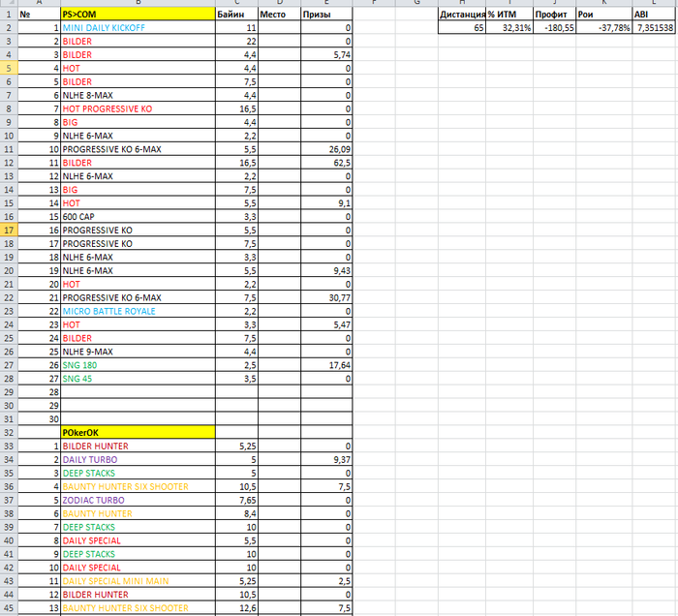The width and height of the screenshot is (678, 616).
Task: Select the PROGRESSIVE KO 6-MAX cell in row 22
Action: pos(138,297)
